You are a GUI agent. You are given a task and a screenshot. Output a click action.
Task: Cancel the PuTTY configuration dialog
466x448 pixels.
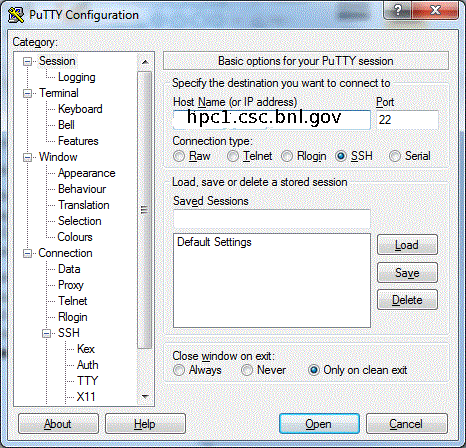pyautogui.click(x=406, y=424)
